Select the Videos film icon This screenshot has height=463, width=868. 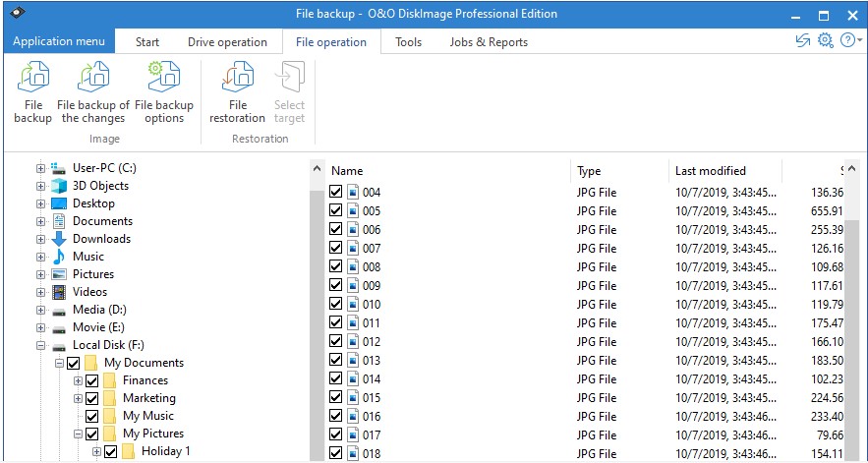[59, 292]
